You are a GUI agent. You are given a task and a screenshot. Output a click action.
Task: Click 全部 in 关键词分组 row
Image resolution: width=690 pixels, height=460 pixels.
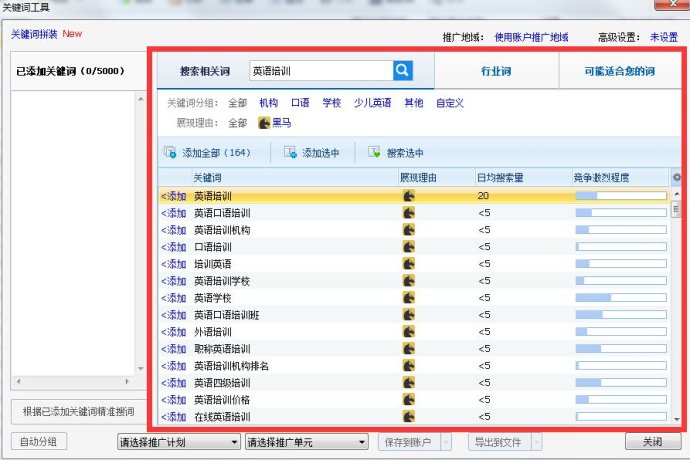(x=238, y=103)
